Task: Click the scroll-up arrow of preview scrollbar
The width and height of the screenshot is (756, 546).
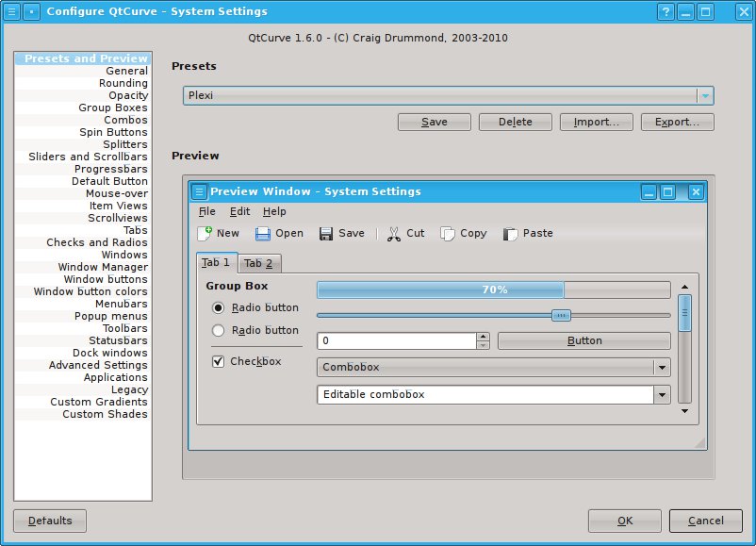Action: [684, 287]
